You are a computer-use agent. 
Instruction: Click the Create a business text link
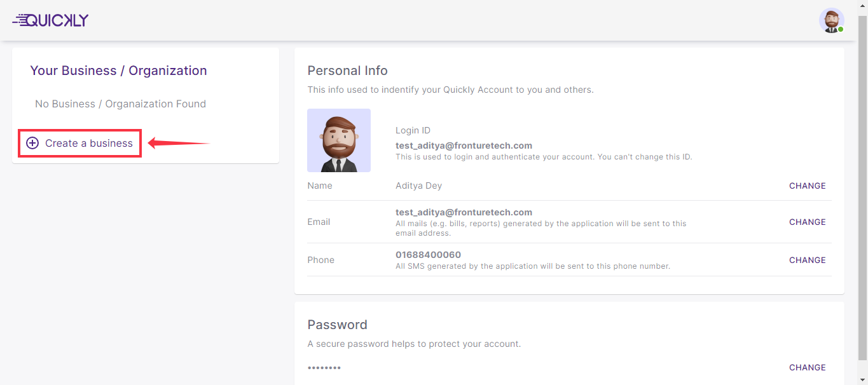(89, 144)
